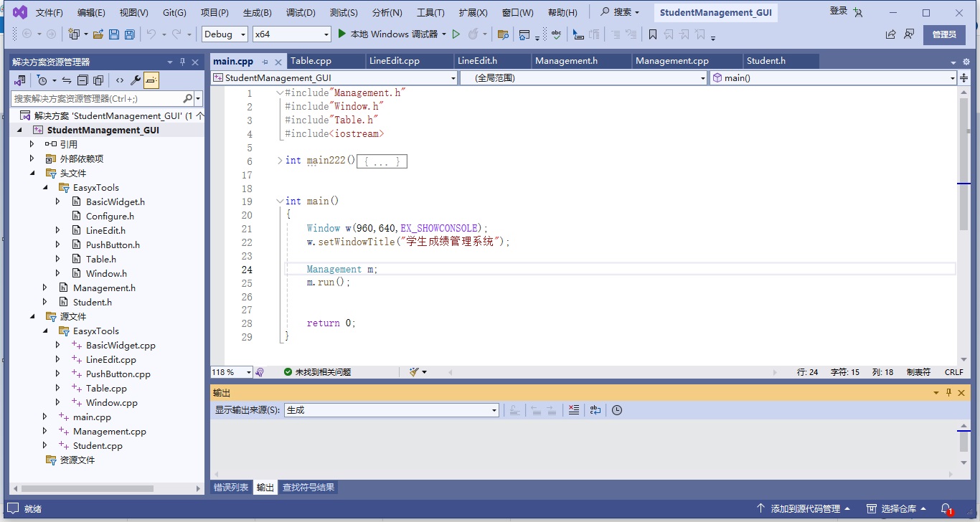Toggle show all files in Solution Explorer
This screenshot has height=522, width=980.
tap(98, 80)
